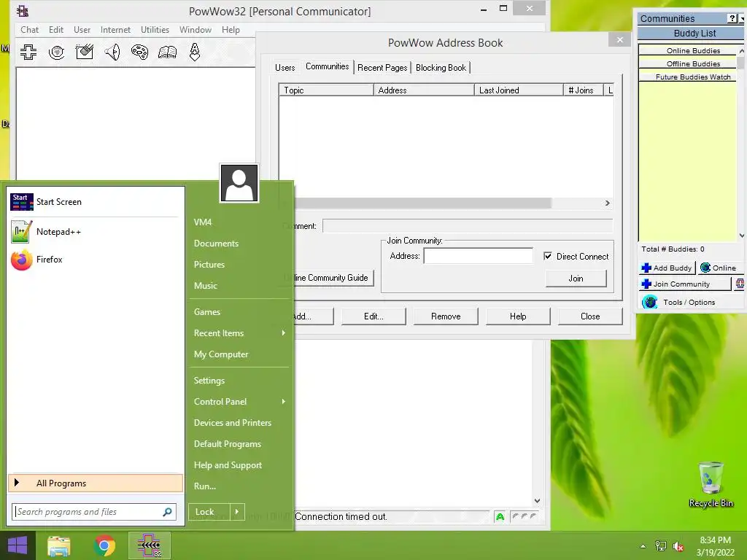Viewport: 747px width, 560px height.
Task: Toggle the Direct Connect checkbox
Action: pyautogui.click(x=548, y=256)
